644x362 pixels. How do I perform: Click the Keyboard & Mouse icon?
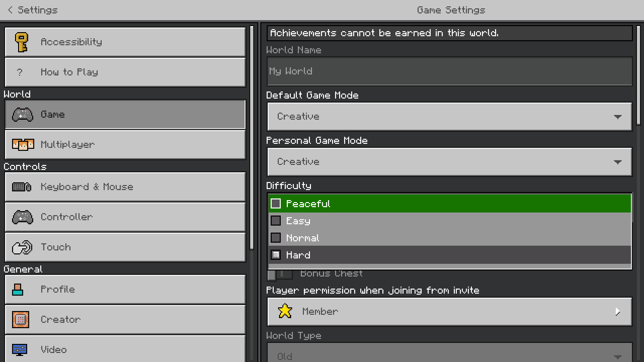[22, 187]
